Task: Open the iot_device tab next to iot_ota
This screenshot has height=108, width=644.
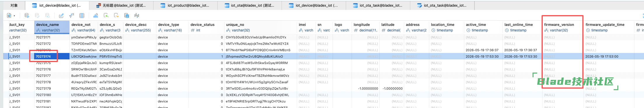Action: (314, 6)
